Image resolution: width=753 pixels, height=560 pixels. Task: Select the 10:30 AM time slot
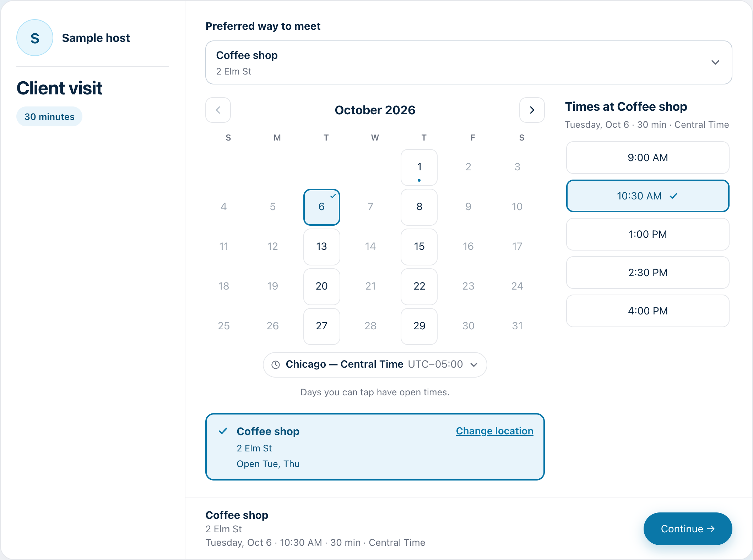648,196
